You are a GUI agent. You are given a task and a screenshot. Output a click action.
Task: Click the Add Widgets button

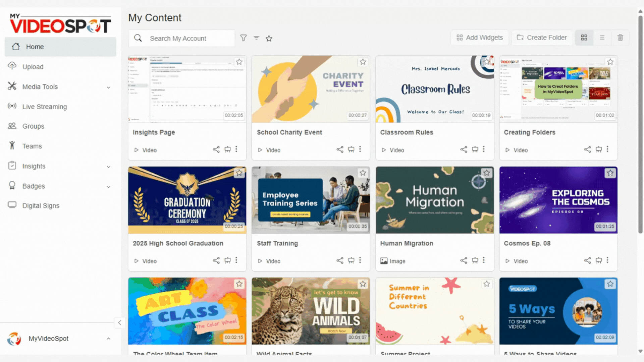tap(479, 38)
